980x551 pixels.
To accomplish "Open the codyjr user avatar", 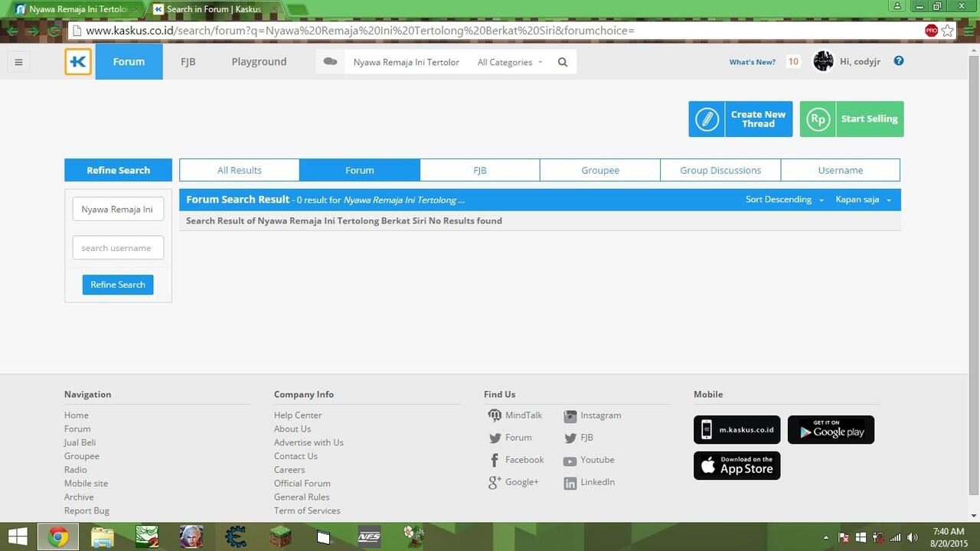I will tap(823, 62).
